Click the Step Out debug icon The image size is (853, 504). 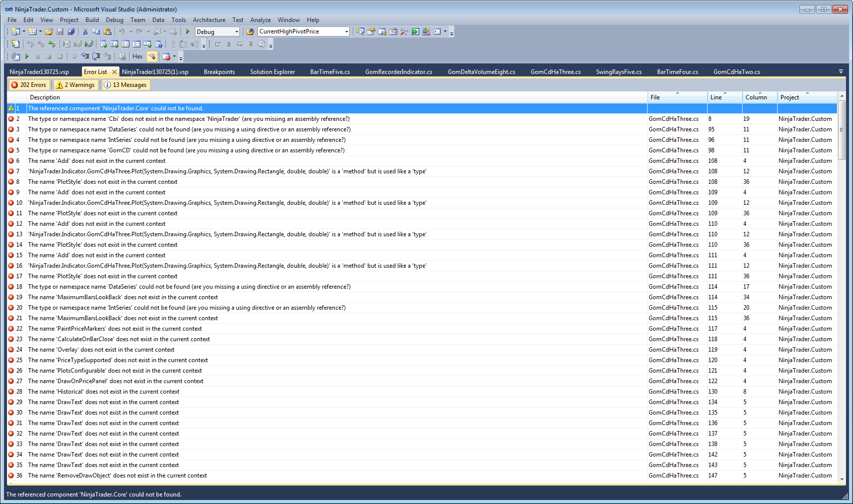pos(107,56)
